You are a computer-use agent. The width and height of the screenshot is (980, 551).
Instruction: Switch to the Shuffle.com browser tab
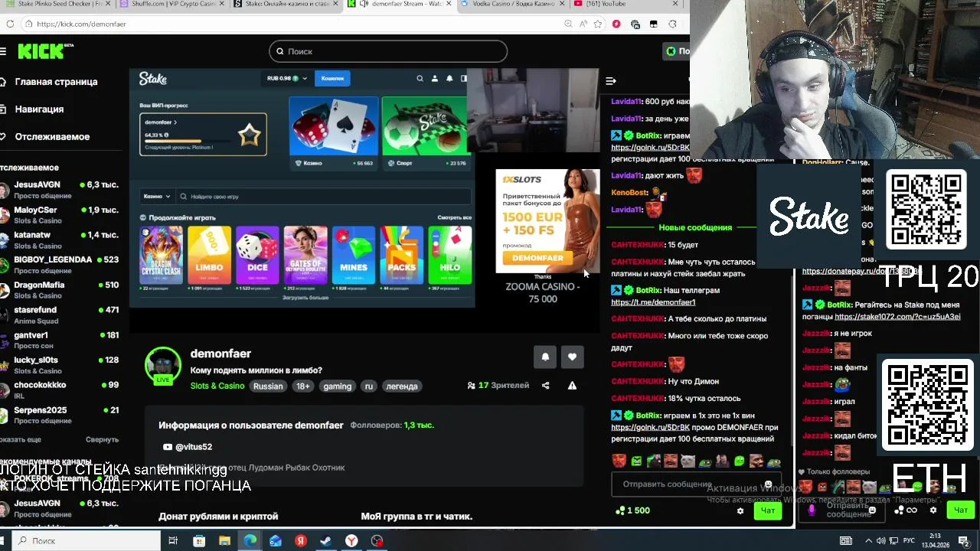(174, 4)
